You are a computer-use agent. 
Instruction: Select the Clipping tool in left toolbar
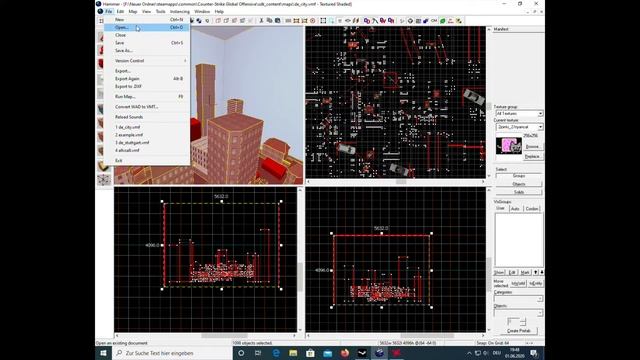tap(104, 166)
